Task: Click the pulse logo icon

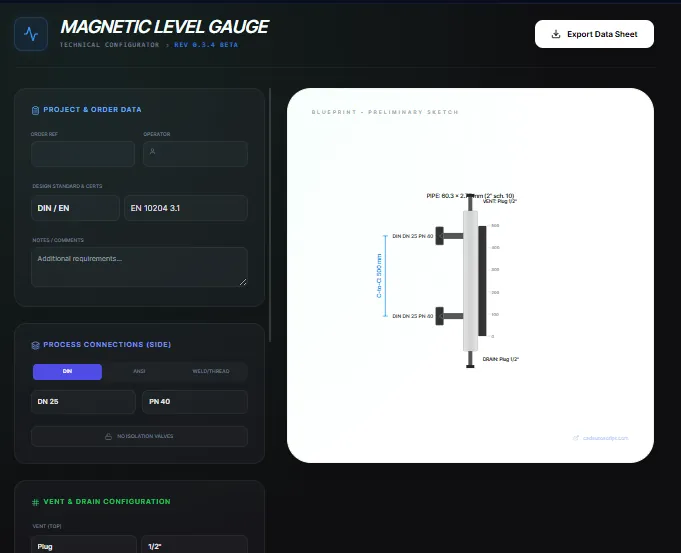Action: pyautogui.click(x=31, y=34)
